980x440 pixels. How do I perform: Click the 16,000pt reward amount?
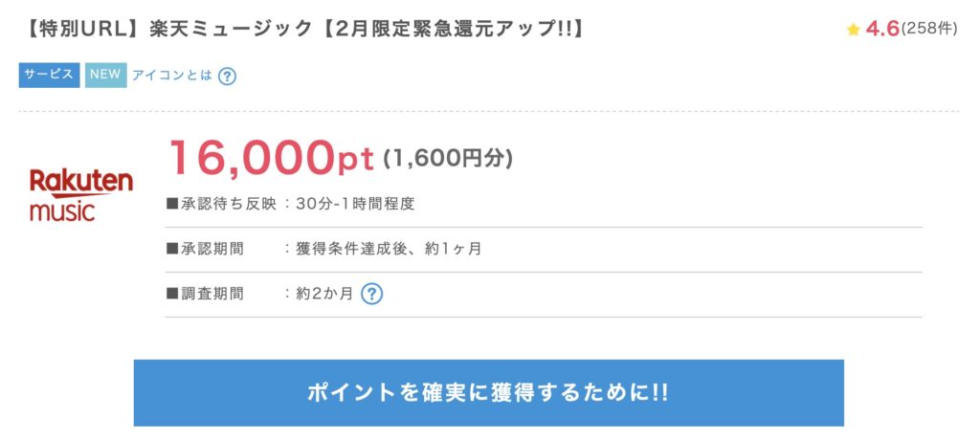(271, 158)
